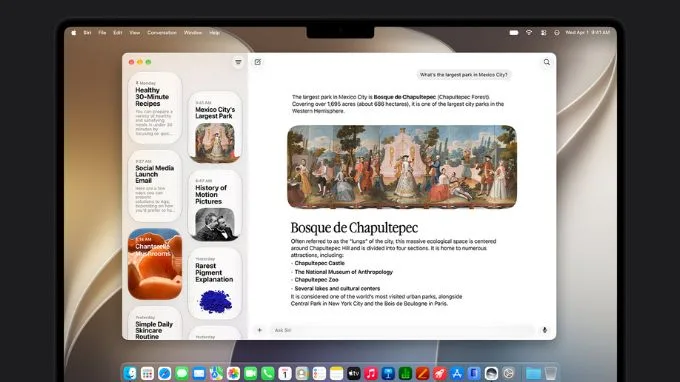Image resolution: width=680 pixels, height=382 pixels.
Task: Open Trash from the dock
Action: (x=550, y=373)
